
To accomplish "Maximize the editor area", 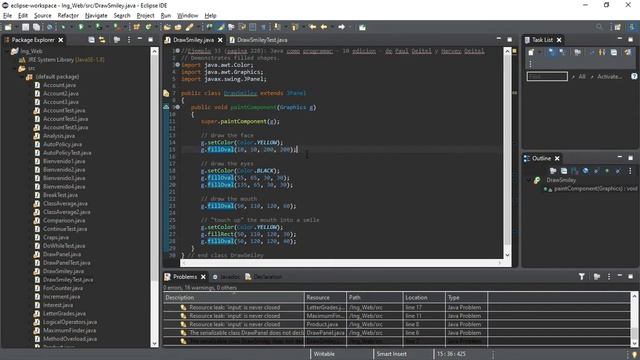I will [x=509, y=40].
